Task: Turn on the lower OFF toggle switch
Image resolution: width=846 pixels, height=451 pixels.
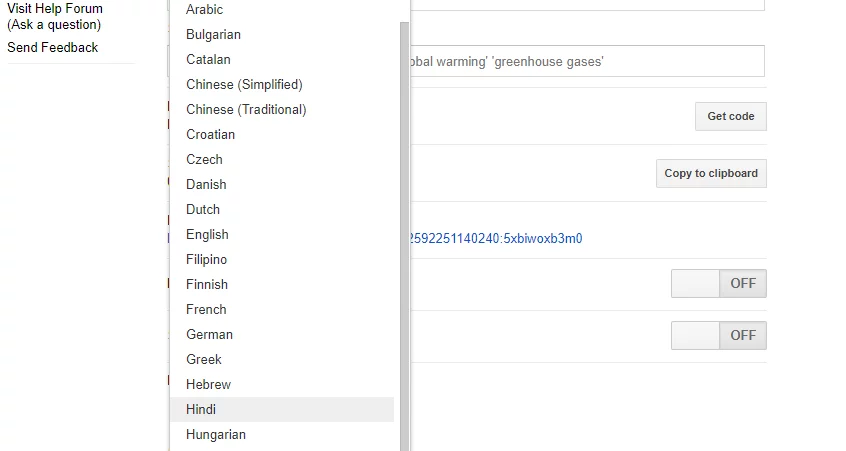Action: point(718,336)
